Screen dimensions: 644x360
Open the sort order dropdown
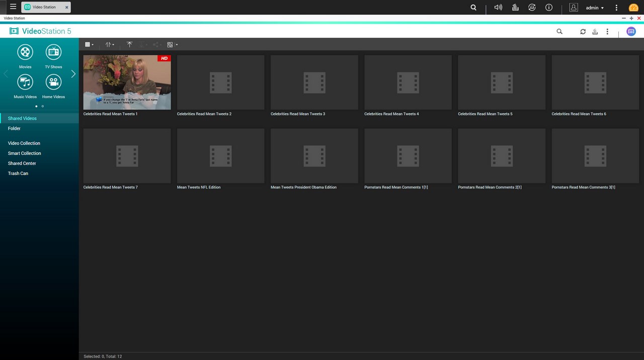pyautogui.click(x=110, y=45)
